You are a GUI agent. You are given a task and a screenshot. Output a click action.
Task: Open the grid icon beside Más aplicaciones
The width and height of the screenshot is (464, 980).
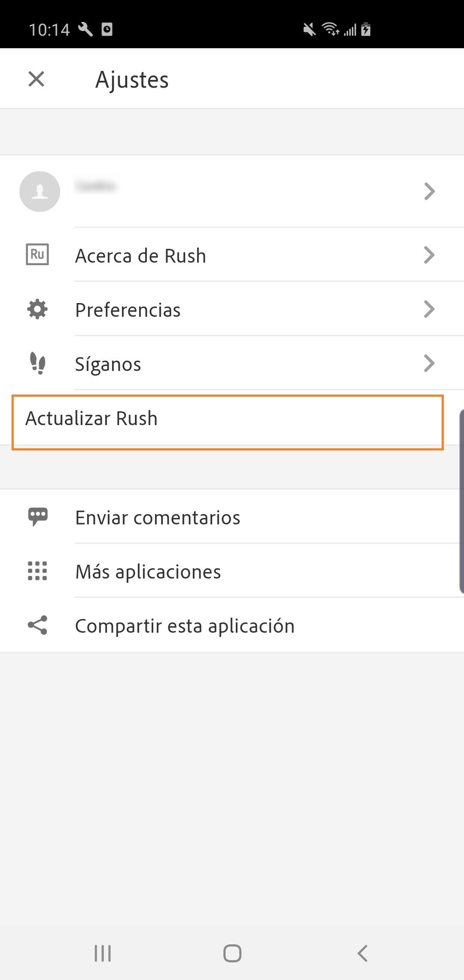(x=37, y=572)
